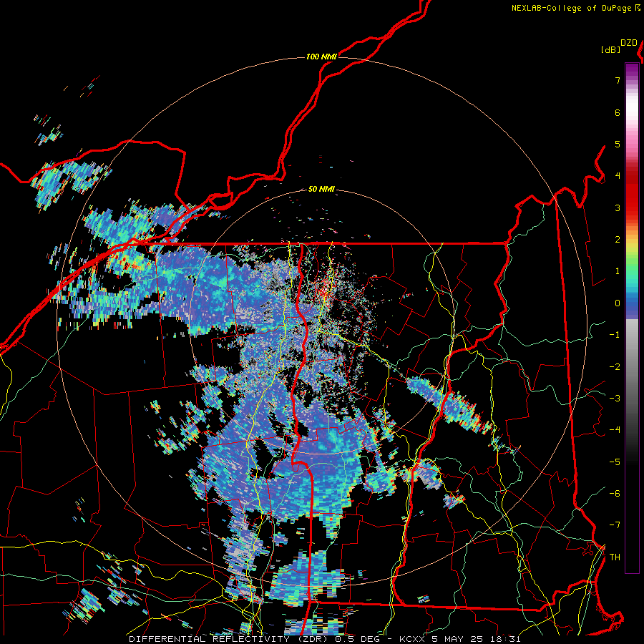This screenshot has height=644, width=644.
Task: Click the Differential Reflectivity caption at bottom
Action: 325,639
